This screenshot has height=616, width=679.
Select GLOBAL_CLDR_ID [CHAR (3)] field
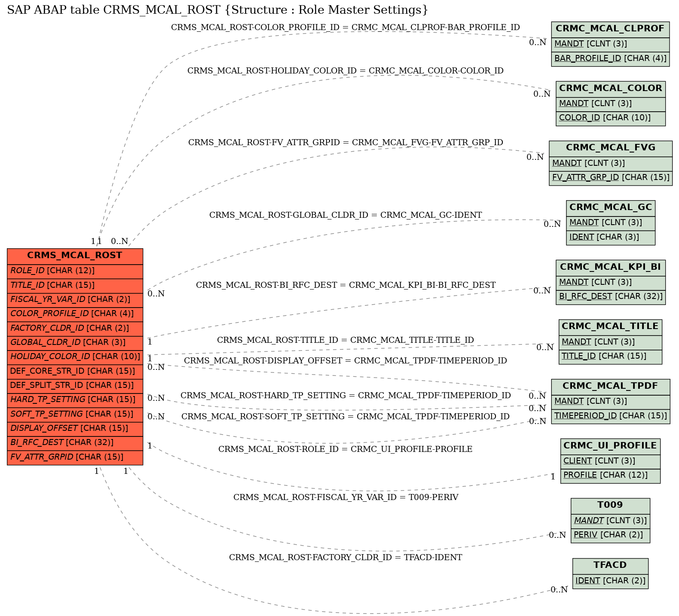(x=75, y=343)
